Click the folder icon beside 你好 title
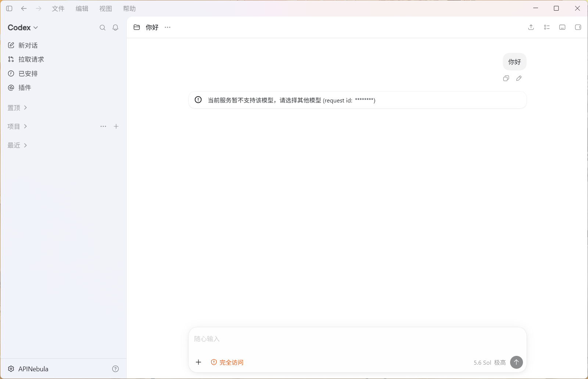 [137, 27]
